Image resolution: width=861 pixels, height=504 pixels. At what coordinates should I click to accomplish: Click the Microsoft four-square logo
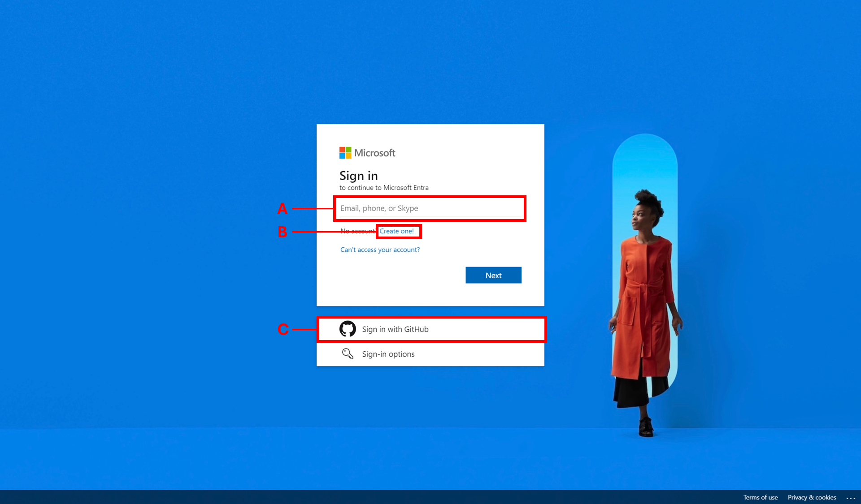coord(345,153)
